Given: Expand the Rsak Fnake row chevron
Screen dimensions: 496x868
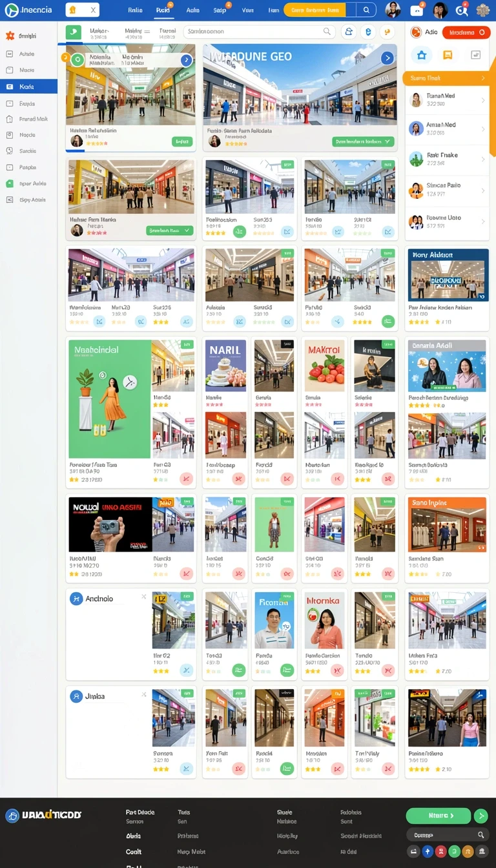Looking at the screenshot, I should tap(483, 160).
